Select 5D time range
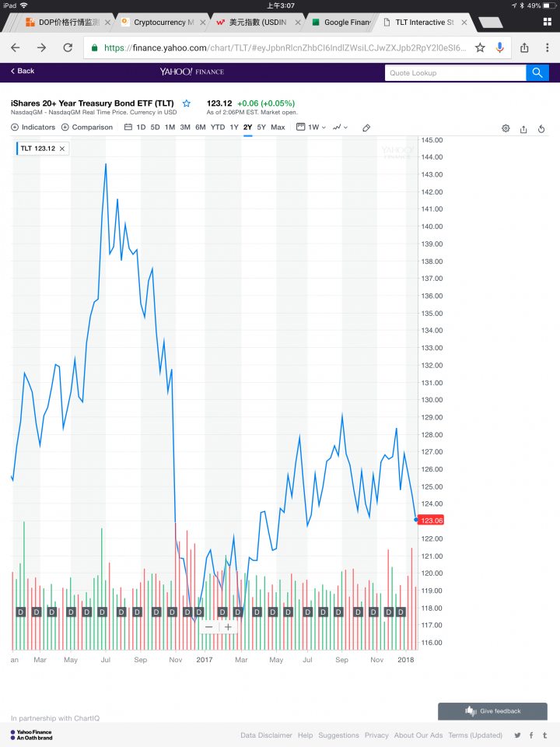Image resolution: width=560 pixels, height=747 pixels. click(x=156, y=127)
